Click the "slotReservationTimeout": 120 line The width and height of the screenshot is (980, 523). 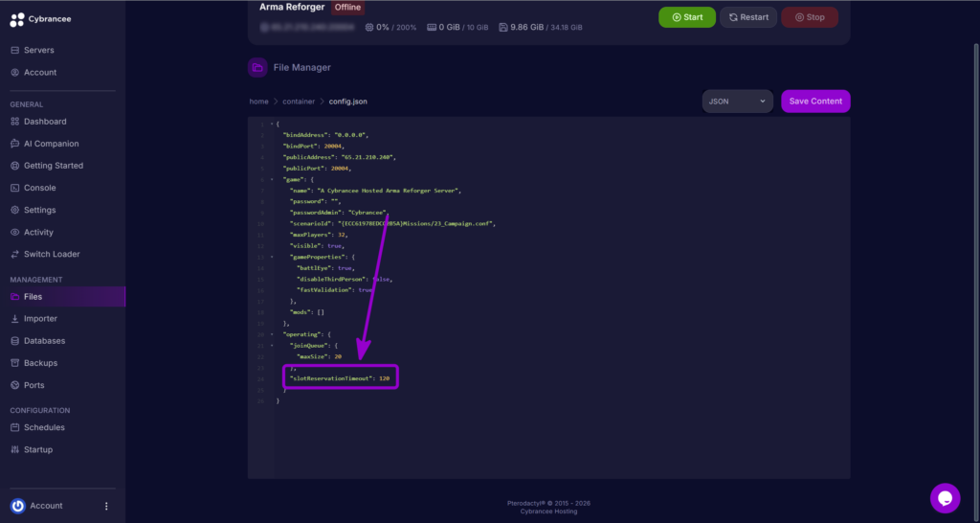[340, 378]
